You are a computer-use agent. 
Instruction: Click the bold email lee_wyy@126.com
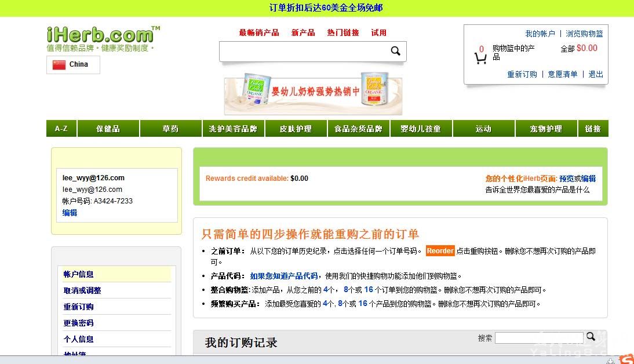(x=93, y=178)
